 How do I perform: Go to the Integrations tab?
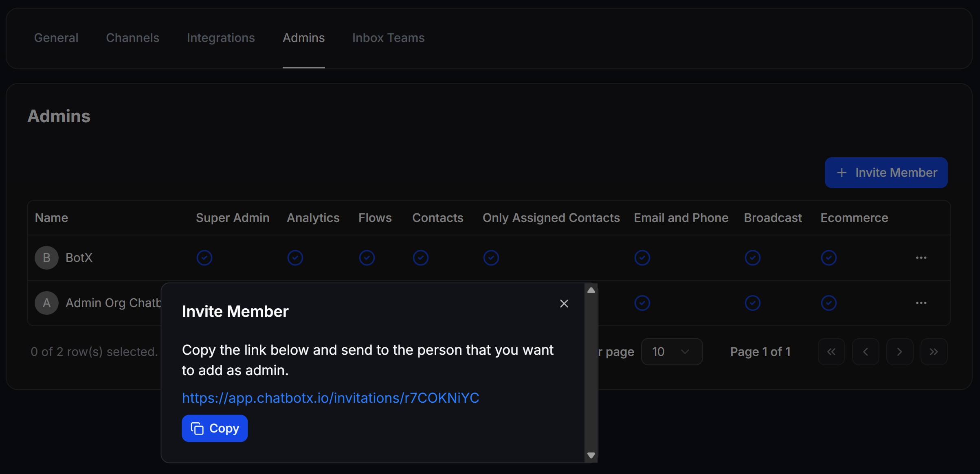coord(221,38)
